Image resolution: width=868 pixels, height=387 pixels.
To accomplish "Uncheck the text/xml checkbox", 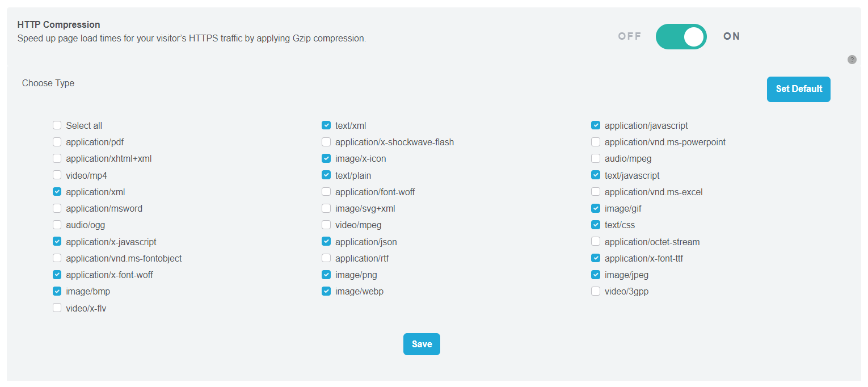I will tap(326, 125).
